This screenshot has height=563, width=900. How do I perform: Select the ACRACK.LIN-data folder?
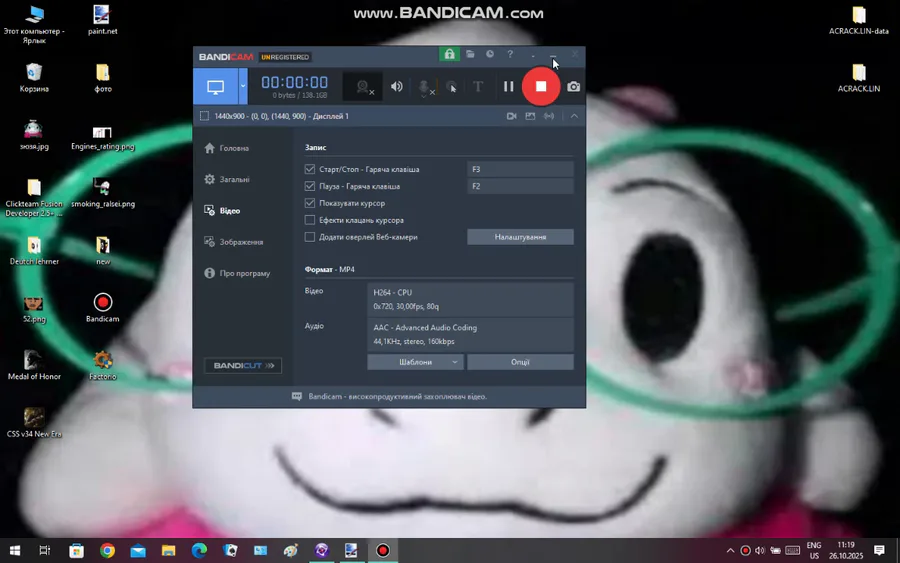click(859, 20)
